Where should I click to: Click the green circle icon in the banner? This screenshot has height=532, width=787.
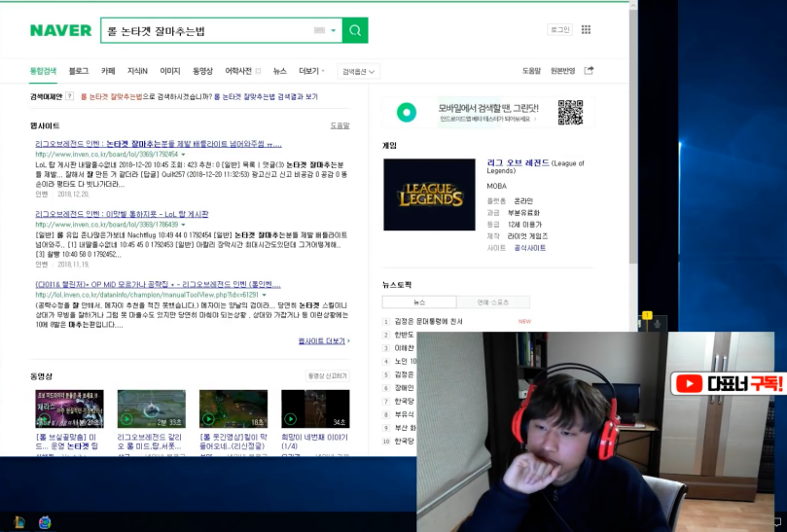pyautogui.click(x=407, y=113)
